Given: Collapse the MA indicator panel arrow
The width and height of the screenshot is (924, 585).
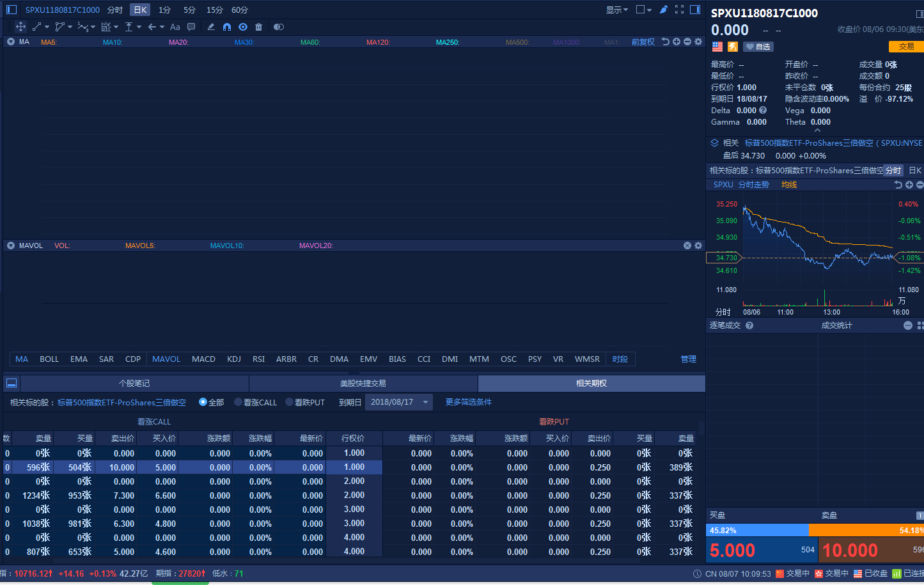Looking at the screenshot, I should [x=11, y=42].
